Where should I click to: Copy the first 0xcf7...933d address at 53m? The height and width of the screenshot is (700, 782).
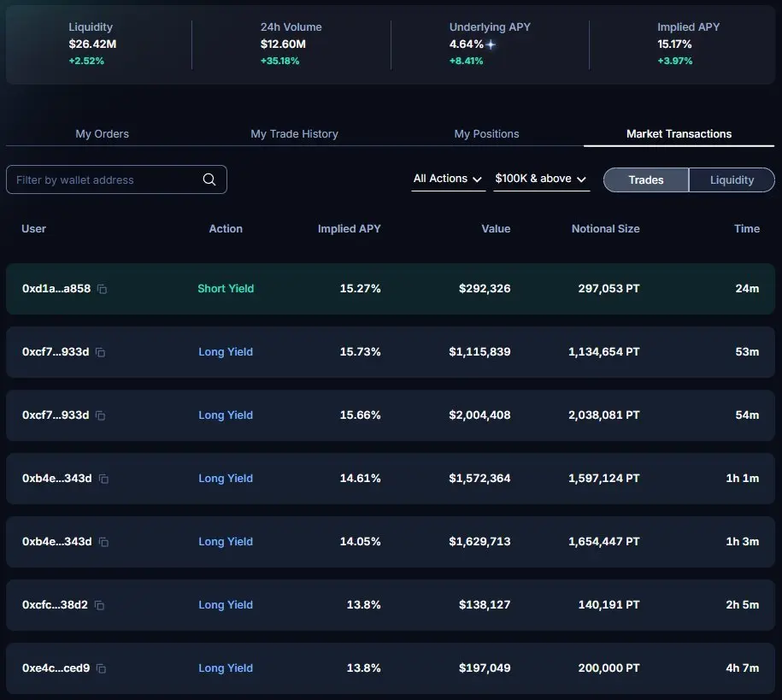(100, 352)
